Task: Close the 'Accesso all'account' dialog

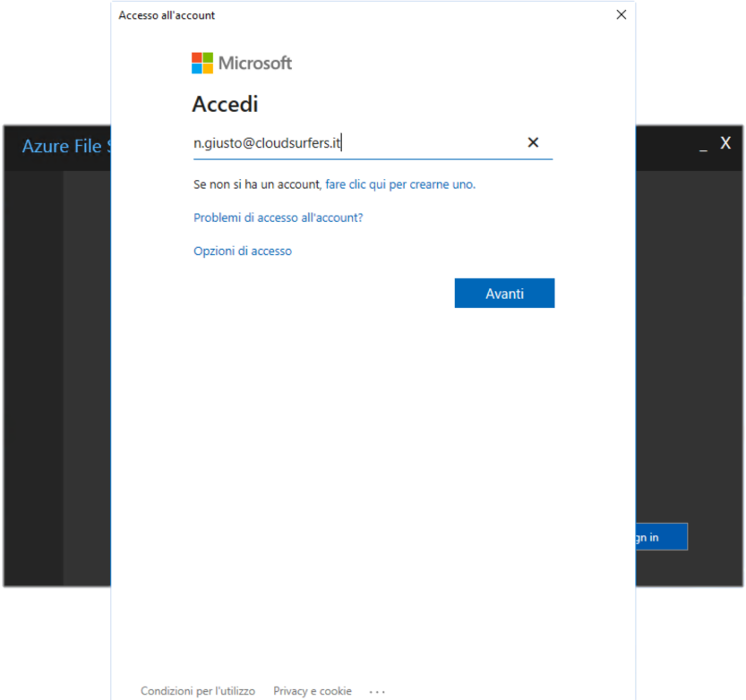Action: (x=621, y=14)
